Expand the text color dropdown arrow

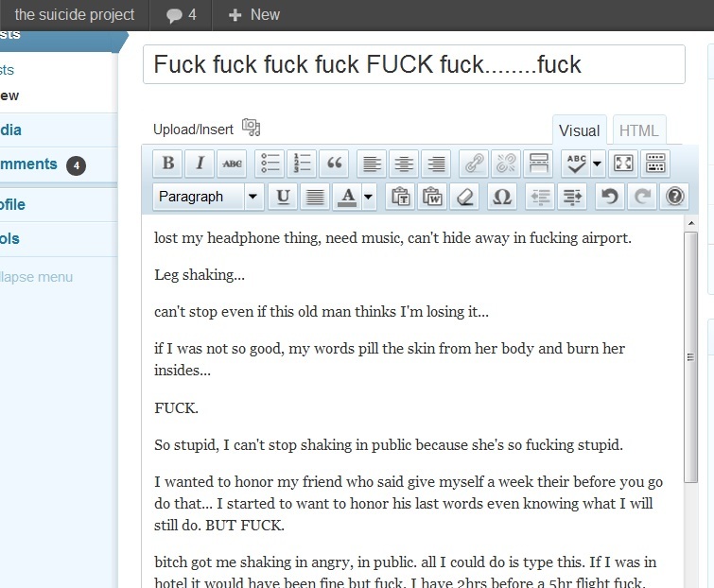pos(368,197)
